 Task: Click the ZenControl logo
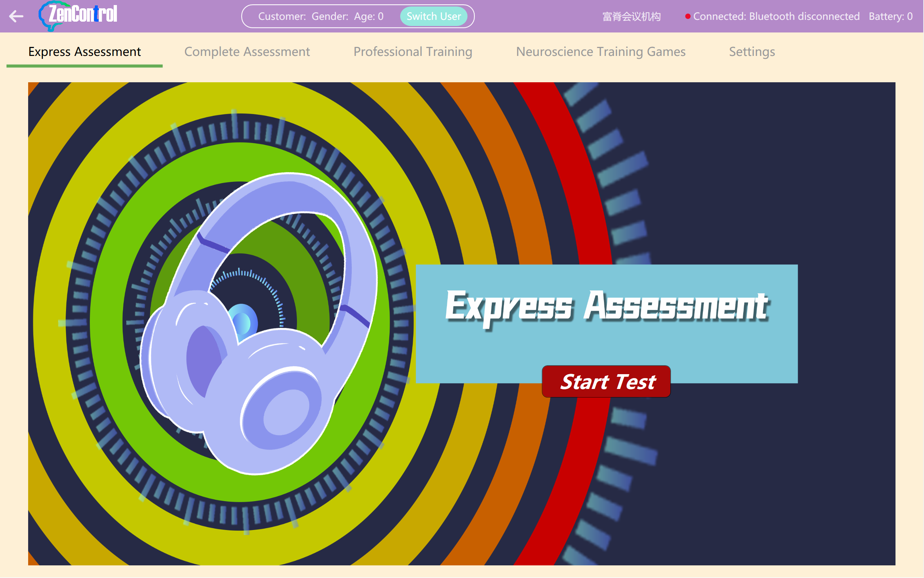click(x=78, y=15)
